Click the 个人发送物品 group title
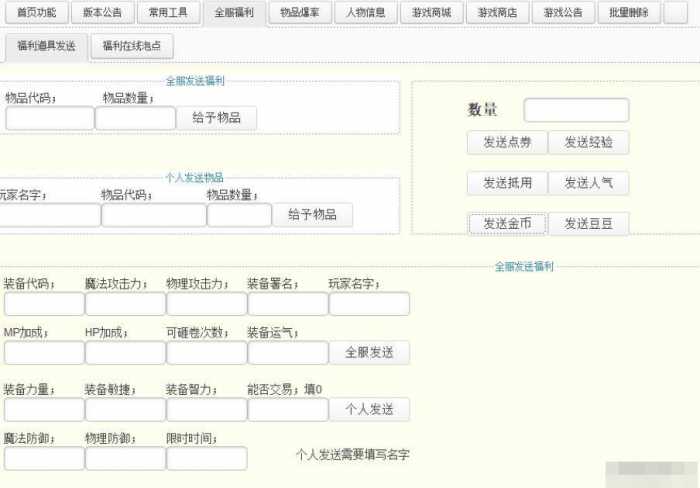Screen dimensions: 700x488 click(195, 178)
